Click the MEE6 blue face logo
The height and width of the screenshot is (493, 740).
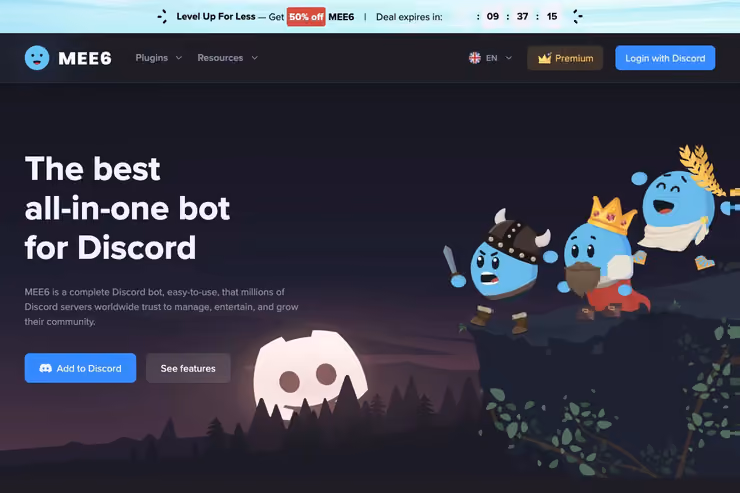[37, 58]
